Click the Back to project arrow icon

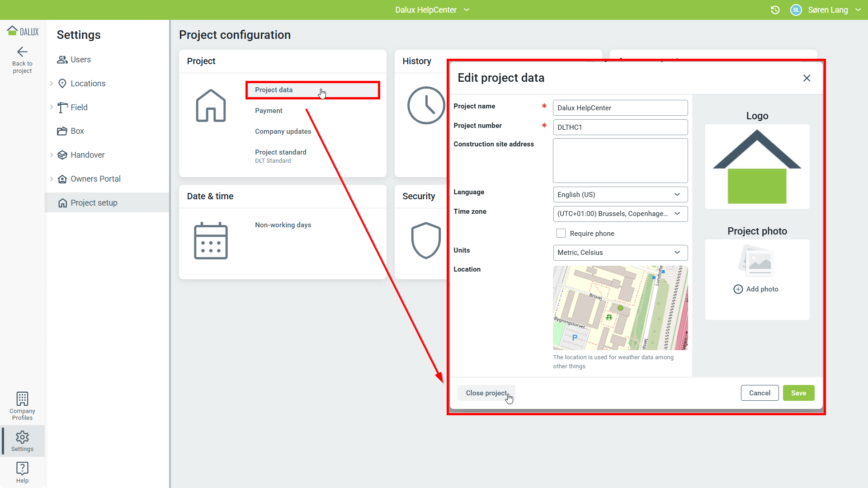click(x=22, y=52)
